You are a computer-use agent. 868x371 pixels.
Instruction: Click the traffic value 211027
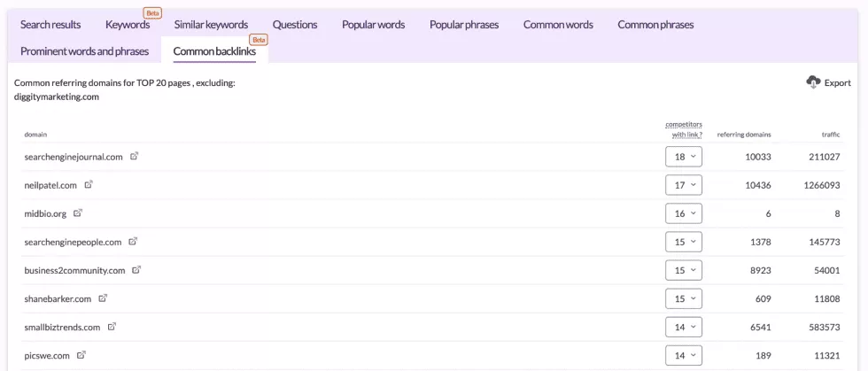click(825, 157)
